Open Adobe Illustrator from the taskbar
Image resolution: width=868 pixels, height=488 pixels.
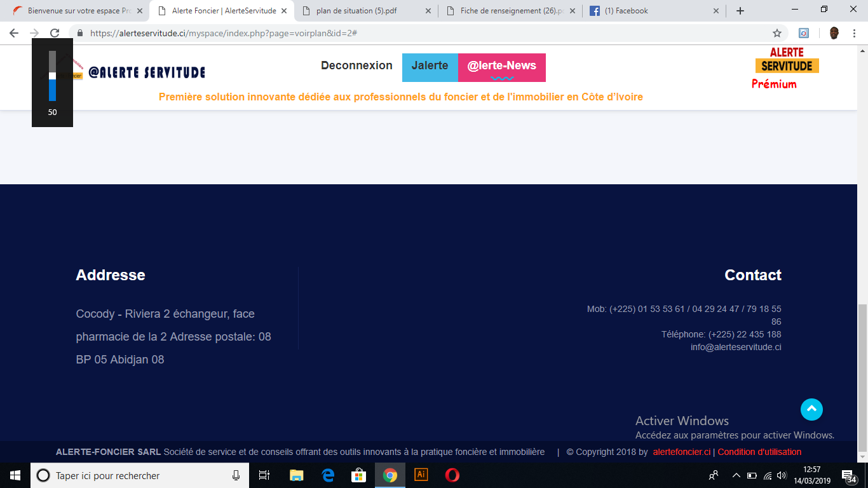(421, 475)
